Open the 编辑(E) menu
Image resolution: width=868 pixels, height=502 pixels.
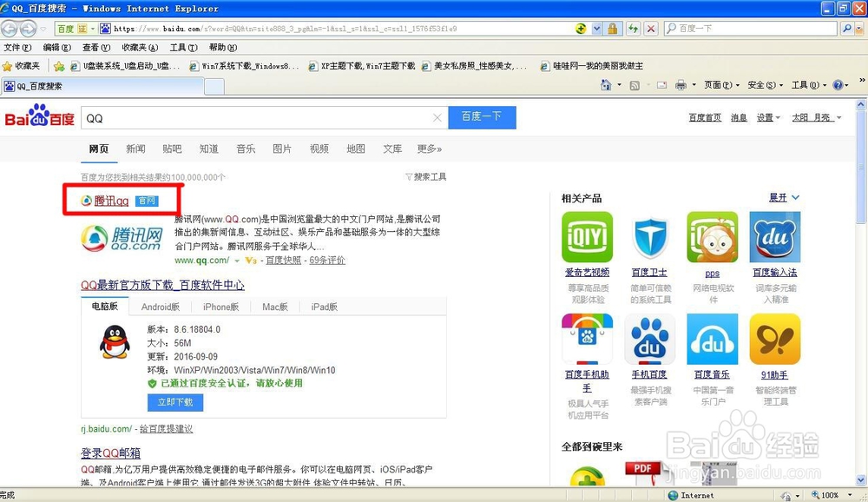[x=57, y=48]
